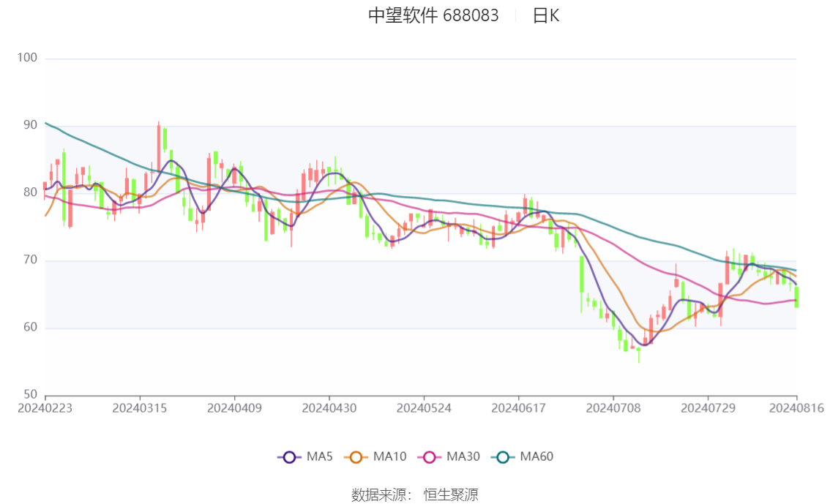Click the 20240816 date axis label
This screenshot has width=830, height=504.
coord(796,408)
